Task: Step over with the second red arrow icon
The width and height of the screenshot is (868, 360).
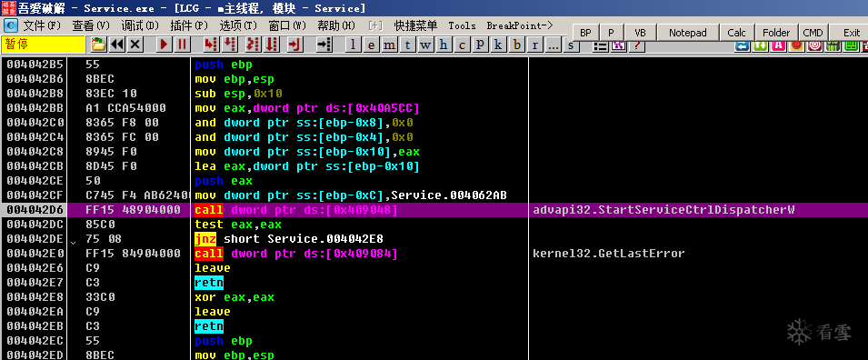Action: pos(229,45)
